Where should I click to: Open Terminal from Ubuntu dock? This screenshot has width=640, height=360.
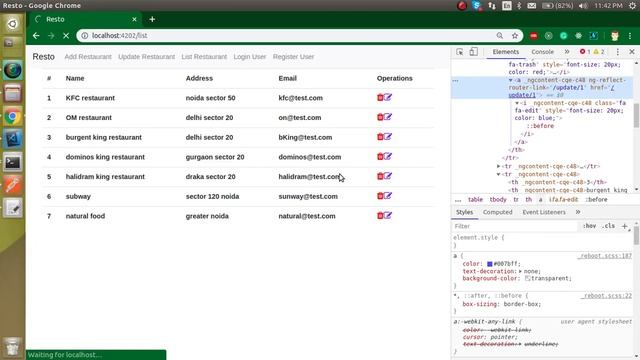(13, 162)
